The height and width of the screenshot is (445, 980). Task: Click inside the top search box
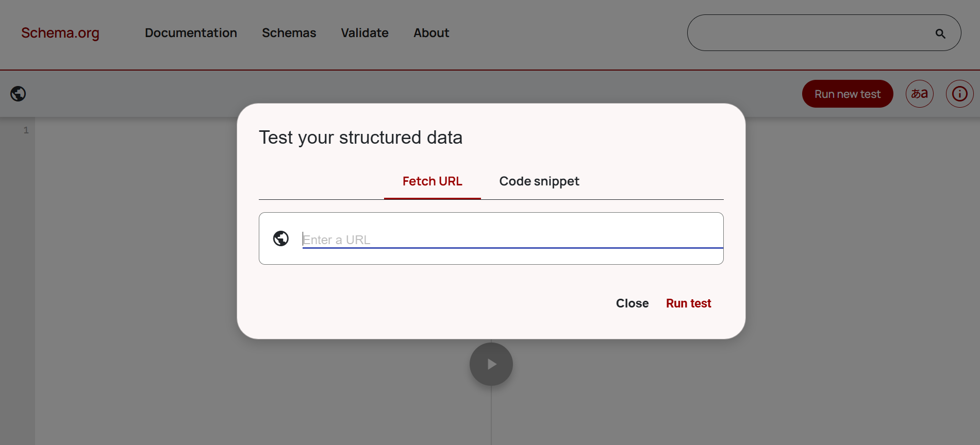click(x=809, y=33)
